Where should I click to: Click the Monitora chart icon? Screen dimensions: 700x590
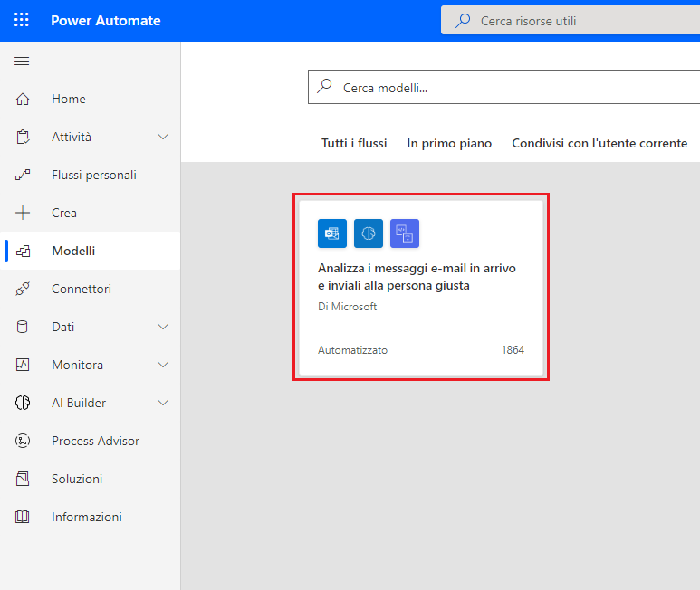click(23, 365)
